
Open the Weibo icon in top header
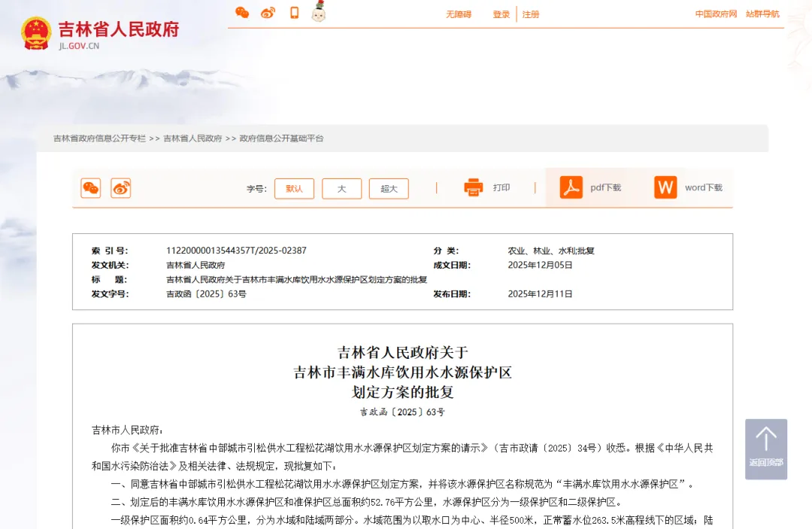tap(268, 13)
